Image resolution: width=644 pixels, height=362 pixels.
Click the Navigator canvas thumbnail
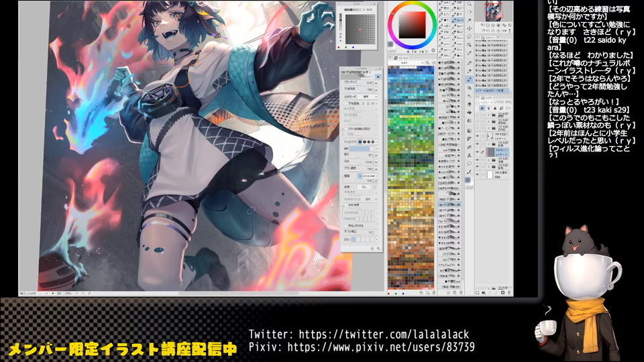tap(493, 11)
